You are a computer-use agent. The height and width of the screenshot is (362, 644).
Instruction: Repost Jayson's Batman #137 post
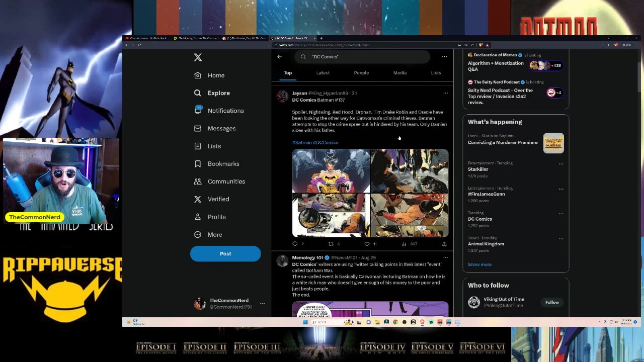coord(331,244)
